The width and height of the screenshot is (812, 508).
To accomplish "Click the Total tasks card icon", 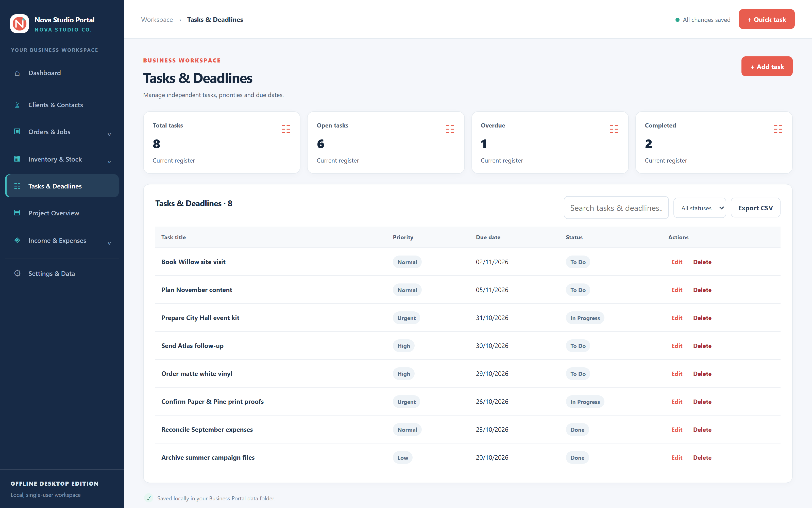I will 286,129.
